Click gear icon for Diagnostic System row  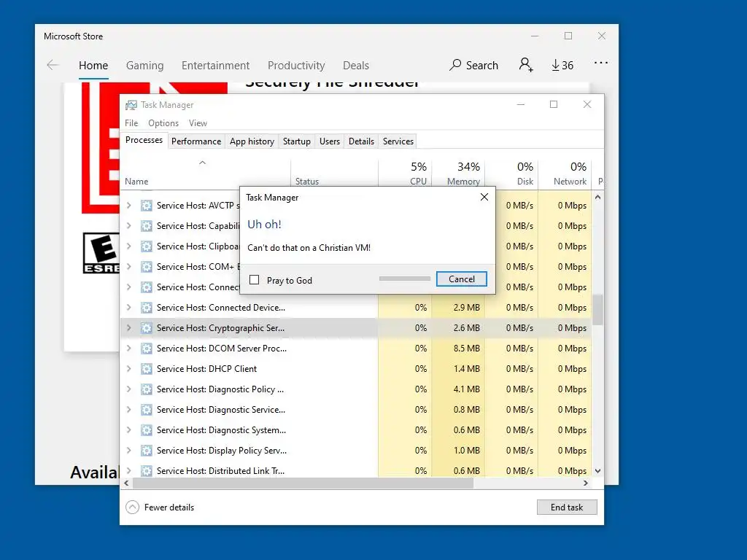[146, 430]
